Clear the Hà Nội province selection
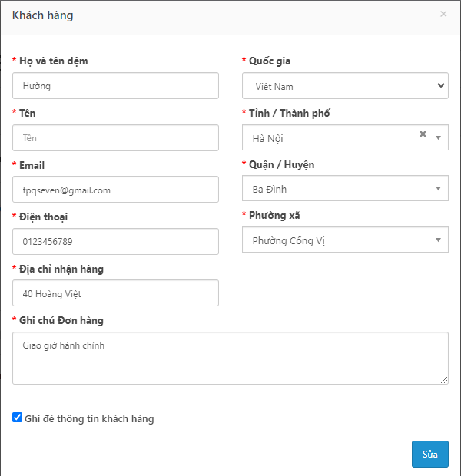 (x=423, y=134)
